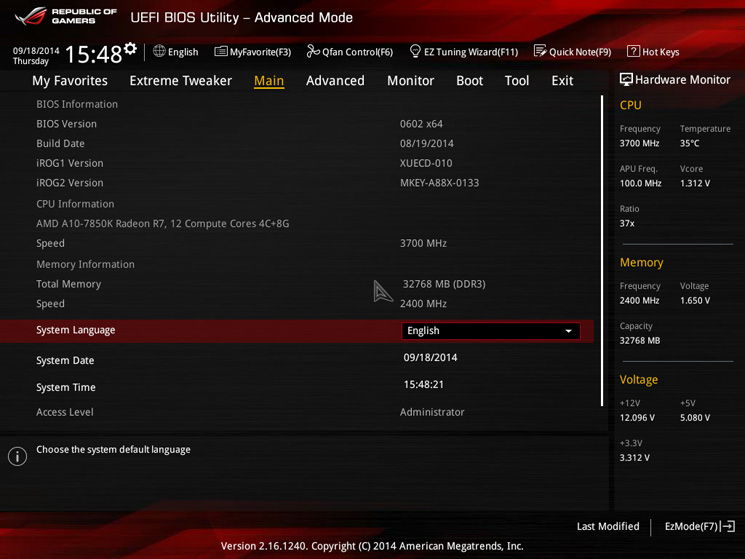This screenshot has width=745, height=559.
Task: Click Build Date value 08/19/2014
Action: [427, 143]
